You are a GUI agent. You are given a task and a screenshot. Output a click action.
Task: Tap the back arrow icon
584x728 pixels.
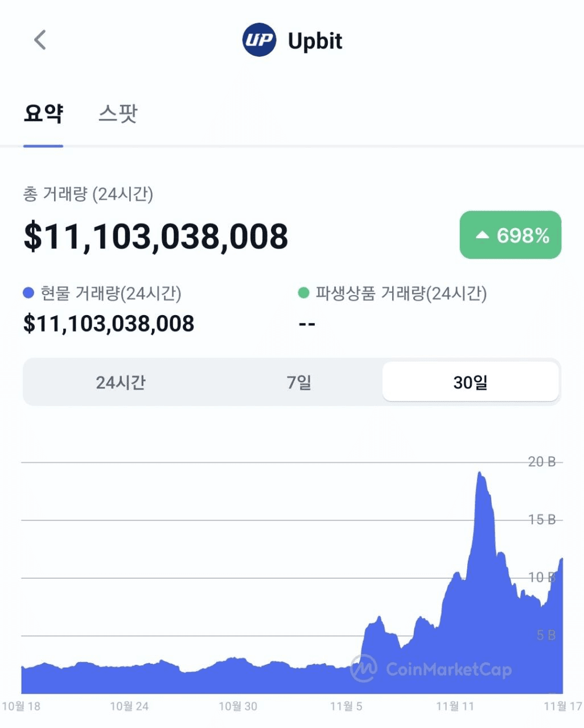pyautogui.click(x=40, y=40)
